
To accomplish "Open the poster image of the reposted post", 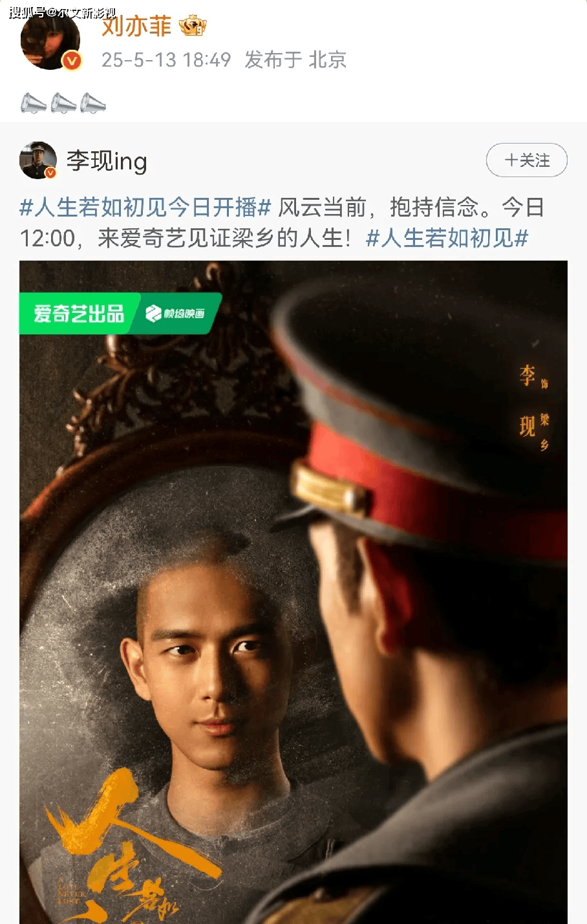I will tap(293, 592).
